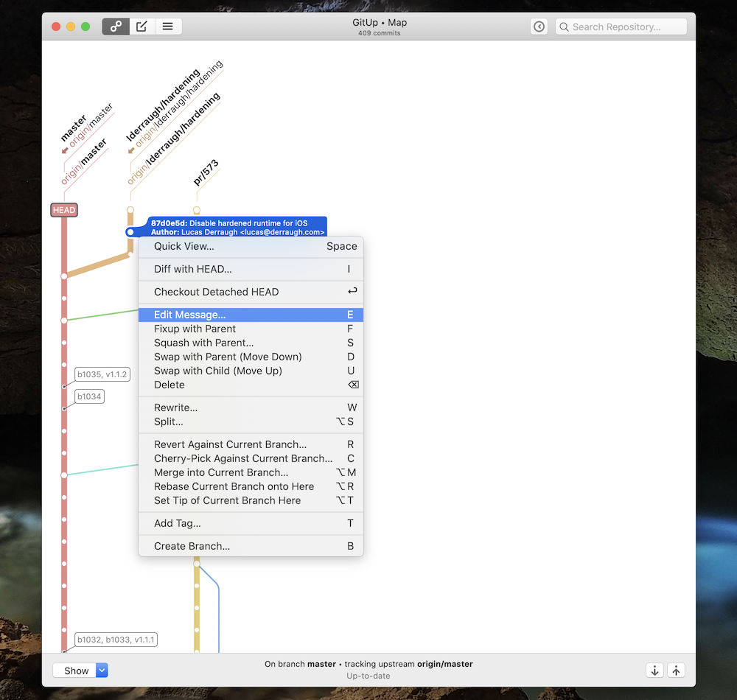Click the hamburger menu icon in toolbar
Screen dimensions: 737x700
167,26
